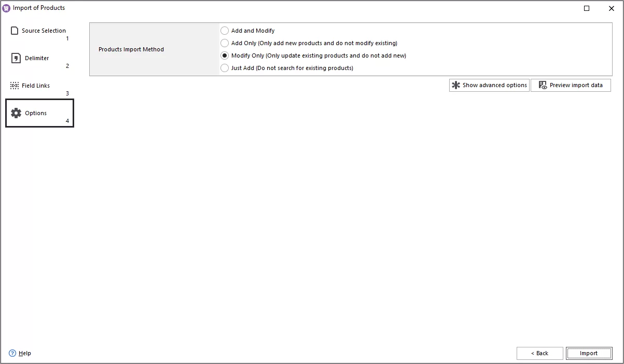Open the Field Links step
The image size is (624, 364).
tap(35, 85)
